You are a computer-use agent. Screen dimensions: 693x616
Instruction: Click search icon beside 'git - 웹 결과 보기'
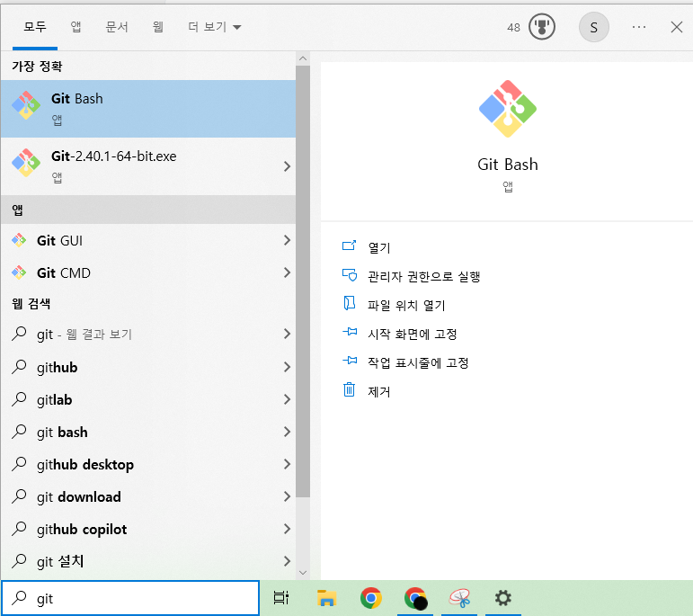tap(19, 334)
